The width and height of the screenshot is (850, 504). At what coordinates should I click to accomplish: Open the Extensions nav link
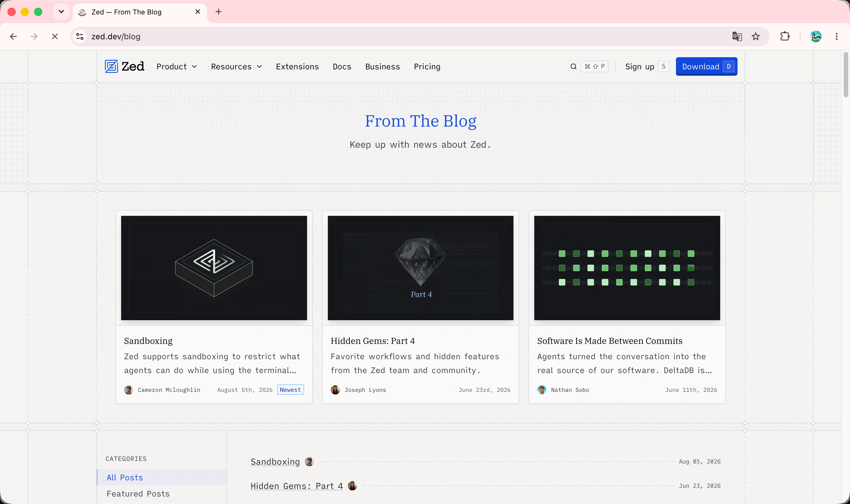pyautogui.click(x=297, y=66)
